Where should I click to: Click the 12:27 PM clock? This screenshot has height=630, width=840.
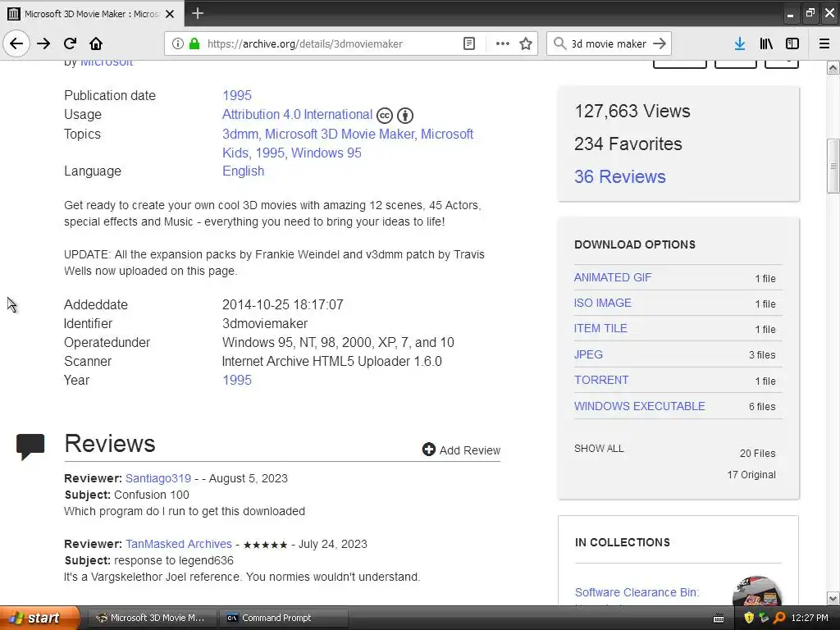pyautogui.click(x=810, y=618)
